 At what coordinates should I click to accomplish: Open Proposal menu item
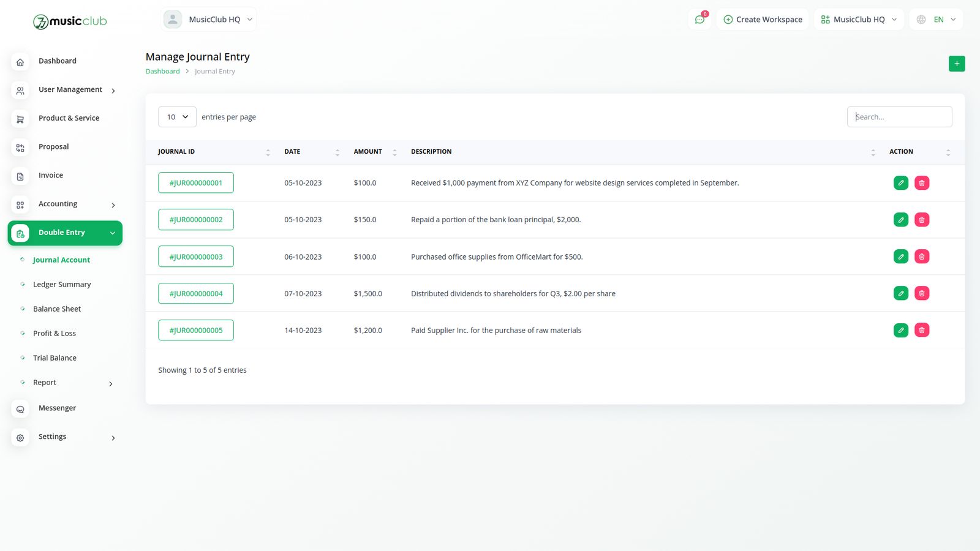53,146
